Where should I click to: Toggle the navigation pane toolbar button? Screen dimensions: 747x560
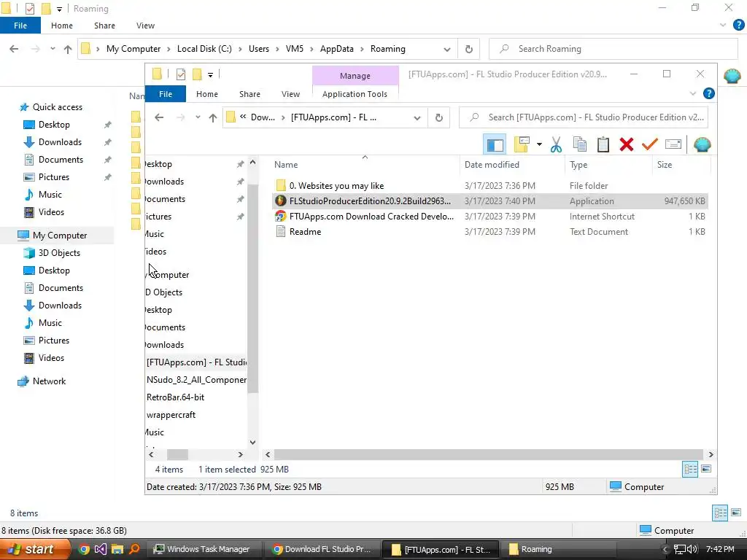pyautogui.click(x=495, y=145)
